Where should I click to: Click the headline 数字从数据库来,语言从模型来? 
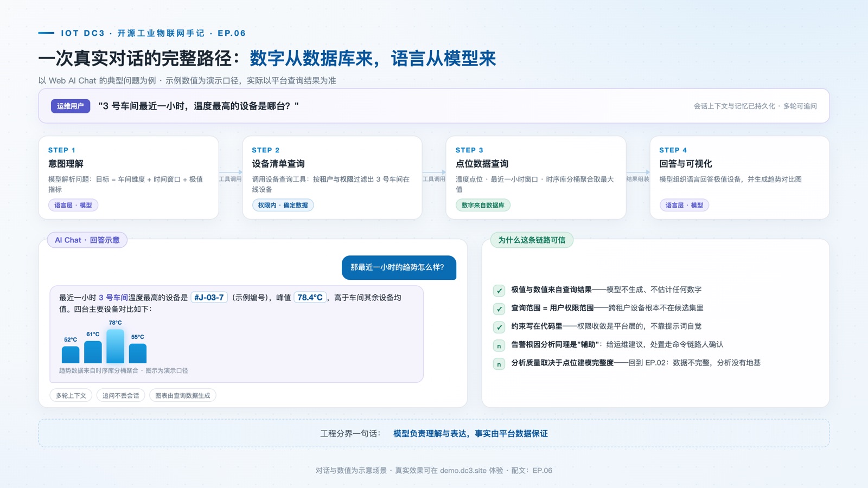coord(373,58)
